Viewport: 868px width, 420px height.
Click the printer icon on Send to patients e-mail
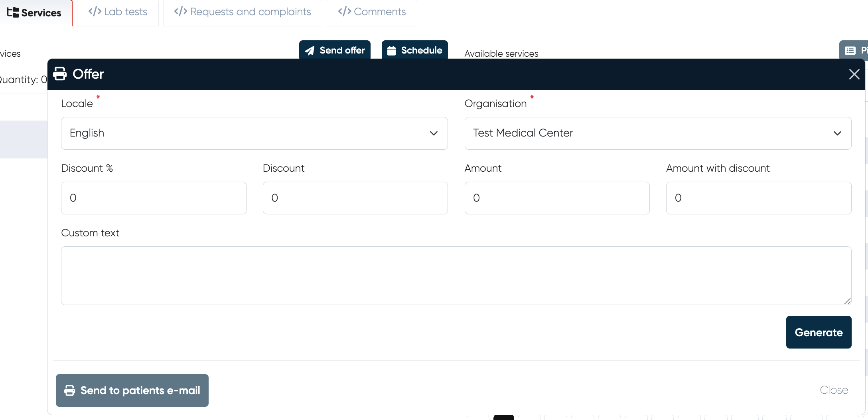[70, 390]
